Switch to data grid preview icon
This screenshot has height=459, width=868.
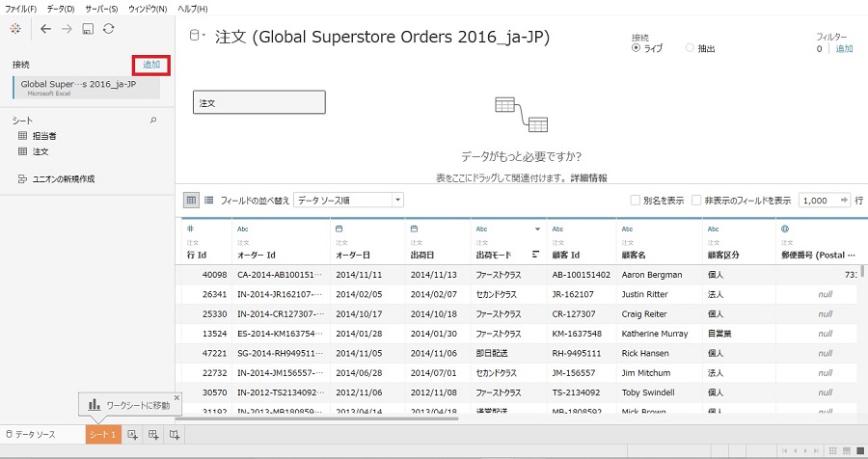coord(191,200)
